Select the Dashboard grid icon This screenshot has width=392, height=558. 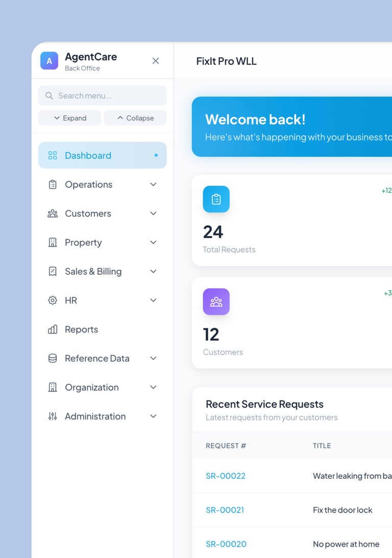tap(53, 155)
